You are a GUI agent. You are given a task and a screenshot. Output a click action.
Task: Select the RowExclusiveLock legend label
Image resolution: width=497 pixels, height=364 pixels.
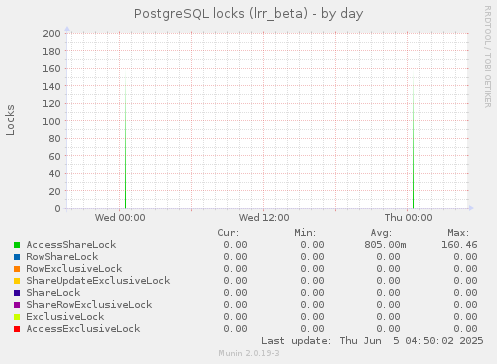pos(74,269)
